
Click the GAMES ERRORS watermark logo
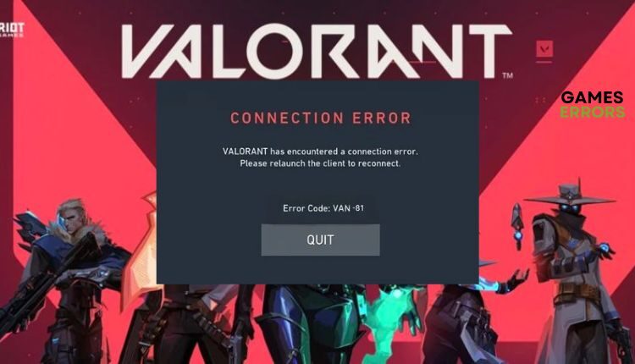593,104
